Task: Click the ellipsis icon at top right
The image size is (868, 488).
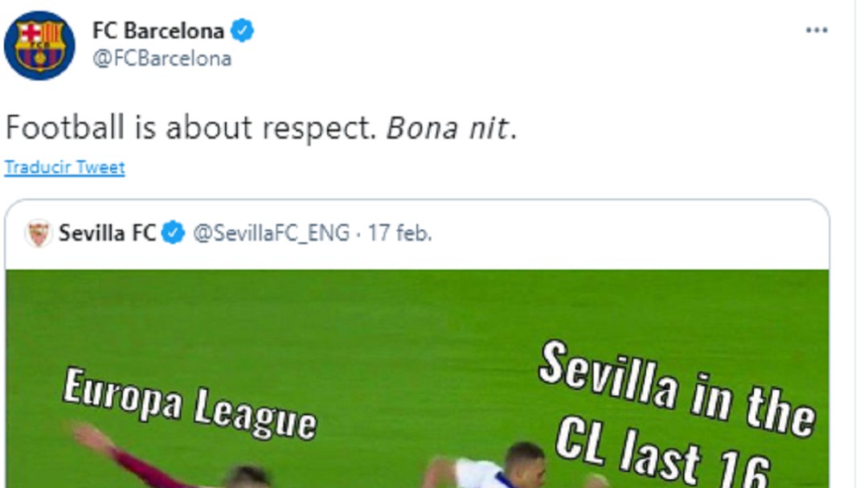Action: click(817, 28)
